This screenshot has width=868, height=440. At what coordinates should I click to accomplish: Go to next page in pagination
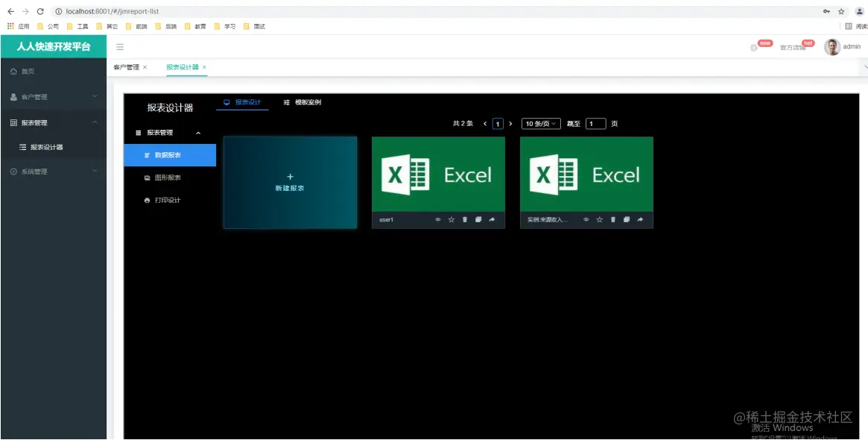[510, 124]
